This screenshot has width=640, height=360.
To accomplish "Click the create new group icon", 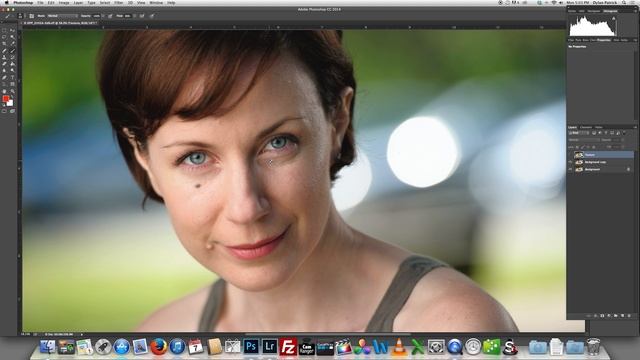I will [616, 316].
